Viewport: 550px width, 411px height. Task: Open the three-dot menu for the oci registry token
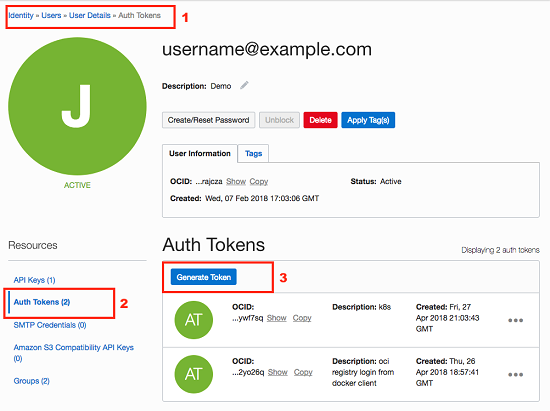[x=515, y=375]
